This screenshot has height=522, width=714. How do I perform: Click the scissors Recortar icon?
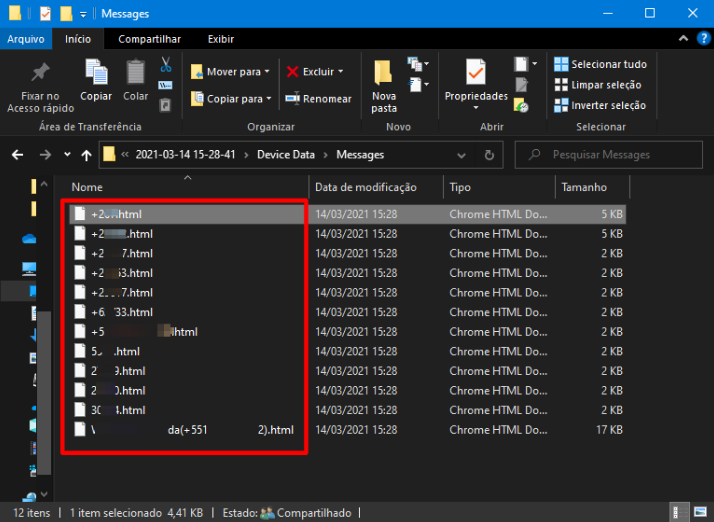coord(165,65)
